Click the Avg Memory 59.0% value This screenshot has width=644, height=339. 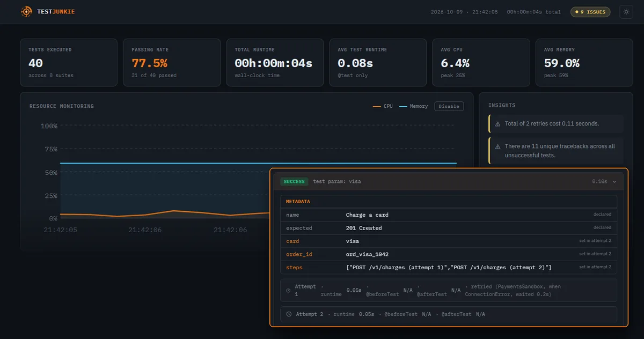[562, 63]
